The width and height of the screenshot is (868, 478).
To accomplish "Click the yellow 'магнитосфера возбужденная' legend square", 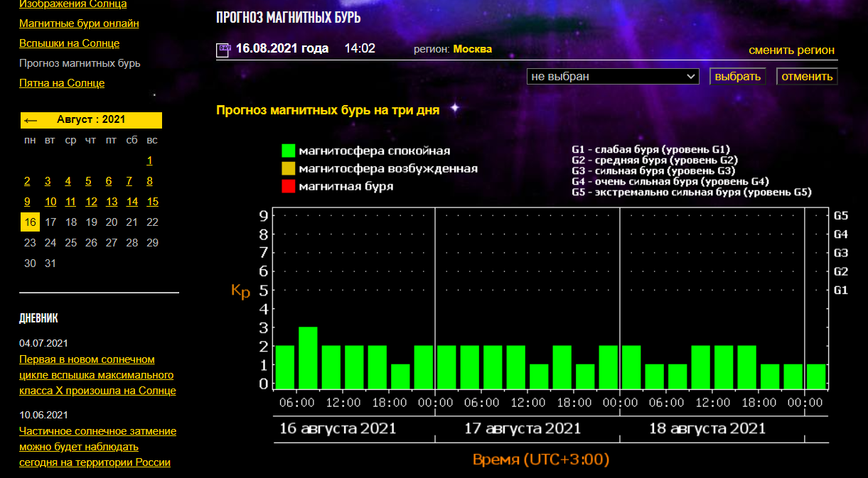I will coord(288,169).
